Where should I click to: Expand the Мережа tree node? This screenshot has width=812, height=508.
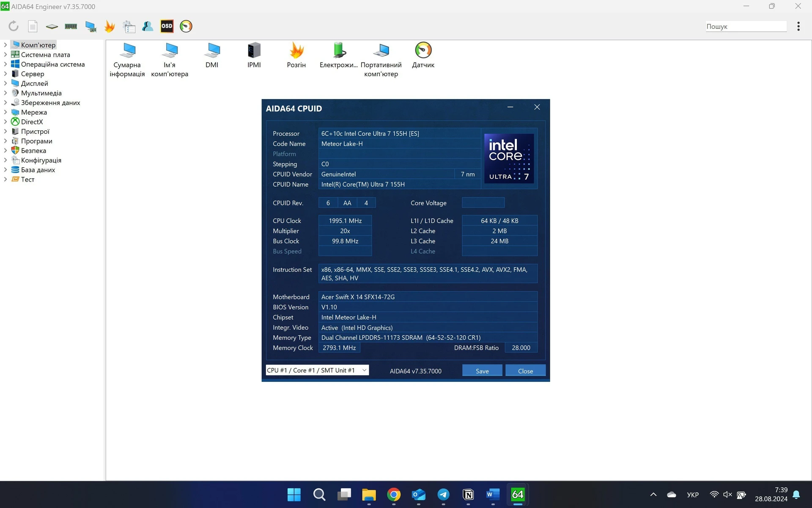(5, 112)
